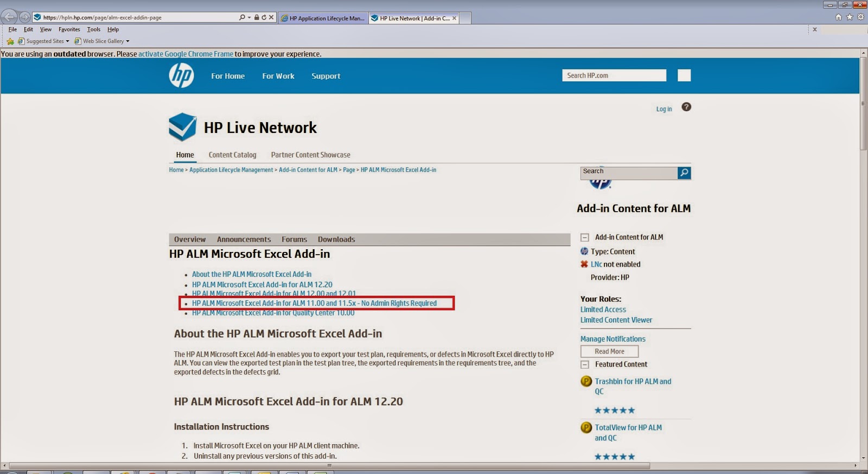This screenshot has height=474, width=868.
Task: Open the browser Tools gear icon
Action: click(860, 17)
